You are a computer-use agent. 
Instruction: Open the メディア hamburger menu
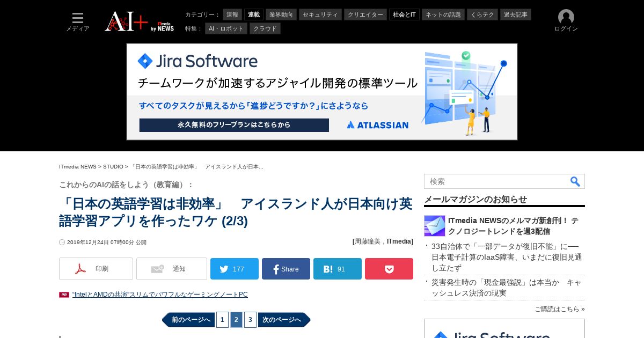pyautogui.click(x=78, y=21)
